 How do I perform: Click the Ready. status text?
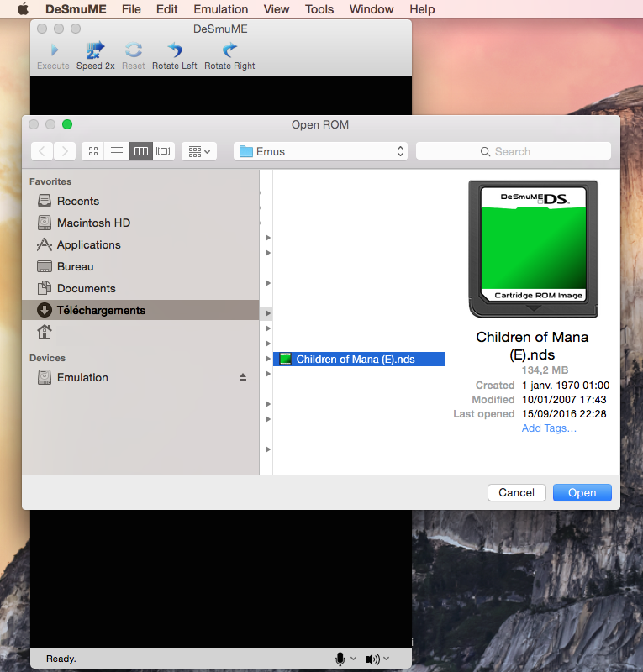pyautogui.click(x=61, y=659)
